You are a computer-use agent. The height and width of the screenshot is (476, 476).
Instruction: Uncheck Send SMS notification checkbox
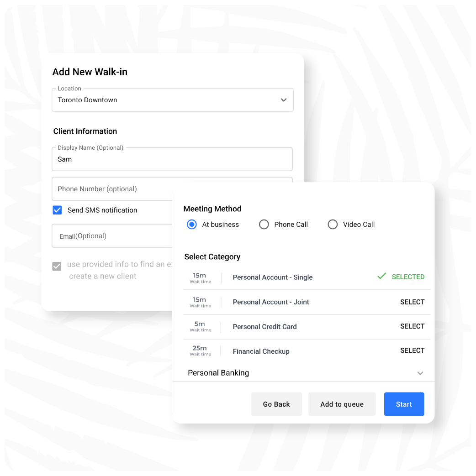pyautogui.click(x=57, y=210)
